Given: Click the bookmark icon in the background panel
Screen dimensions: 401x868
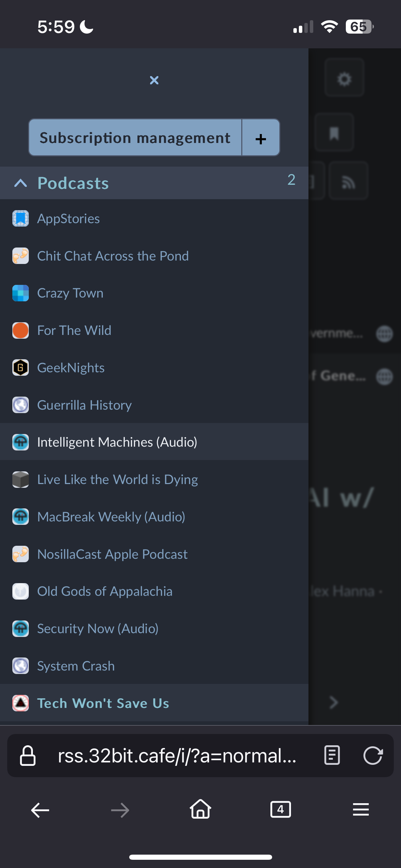Looking at the screenshot, I should pyautogui.click(x=334, y=132).
